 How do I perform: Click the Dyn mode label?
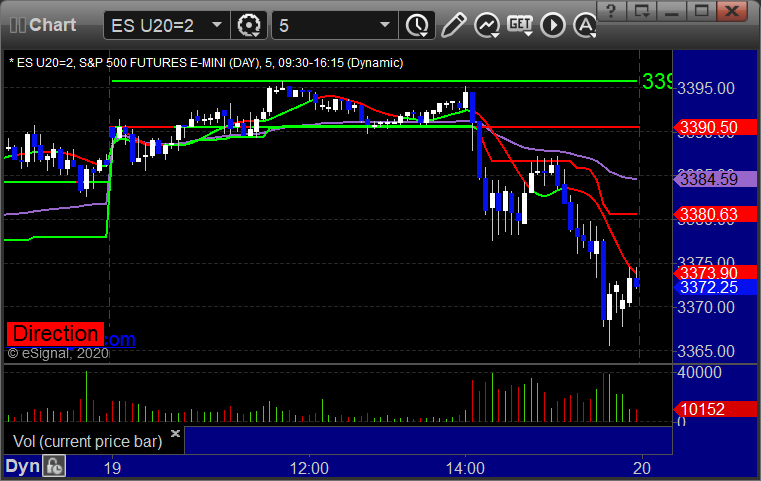tap(22, 466)
